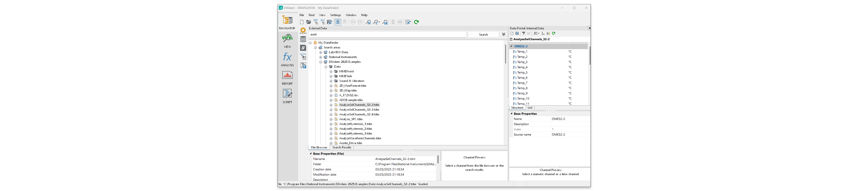Close the Data Portal panel
The height and width of the screenshot is (191, 868).
pos(589,28)
